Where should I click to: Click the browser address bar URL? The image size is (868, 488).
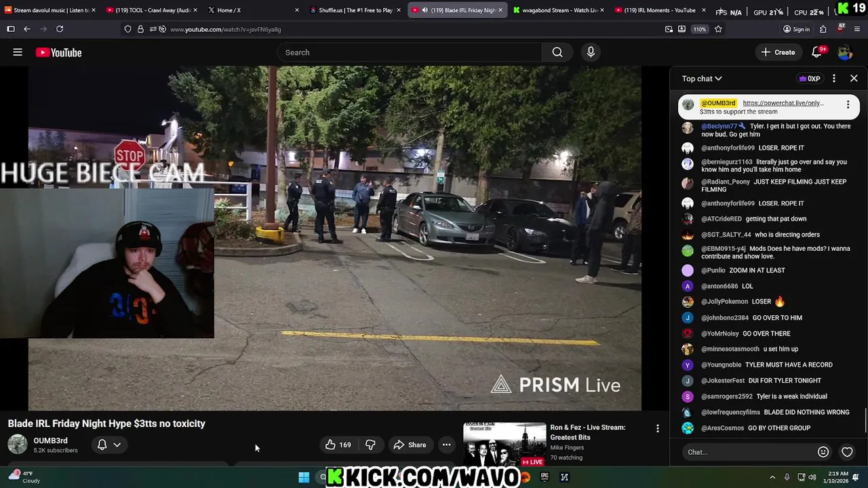(x=225, y=29)
